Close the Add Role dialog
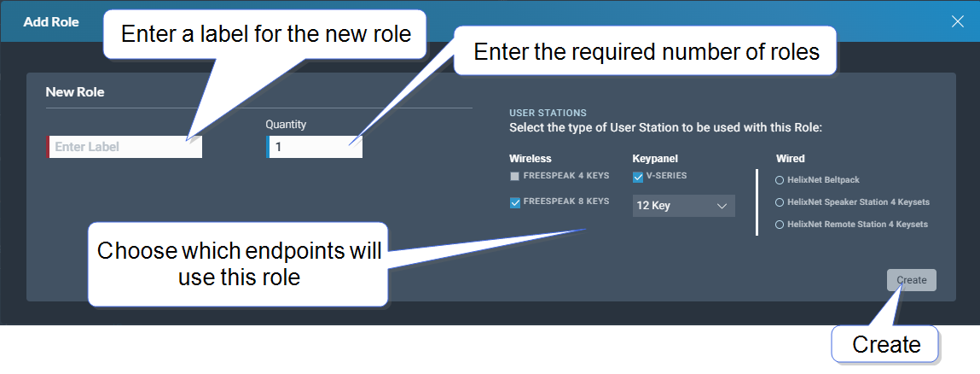Screen dimensions: 980x374 tap(958, 21)
